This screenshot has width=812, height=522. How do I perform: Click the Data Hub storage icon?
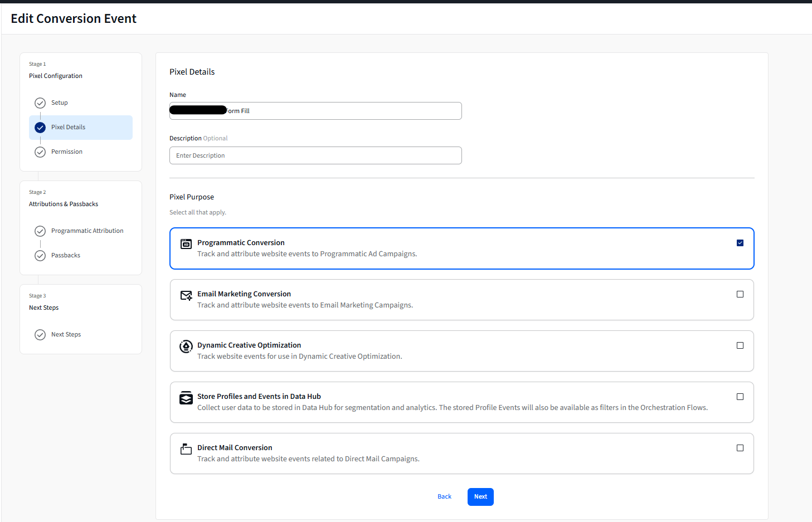186,398
